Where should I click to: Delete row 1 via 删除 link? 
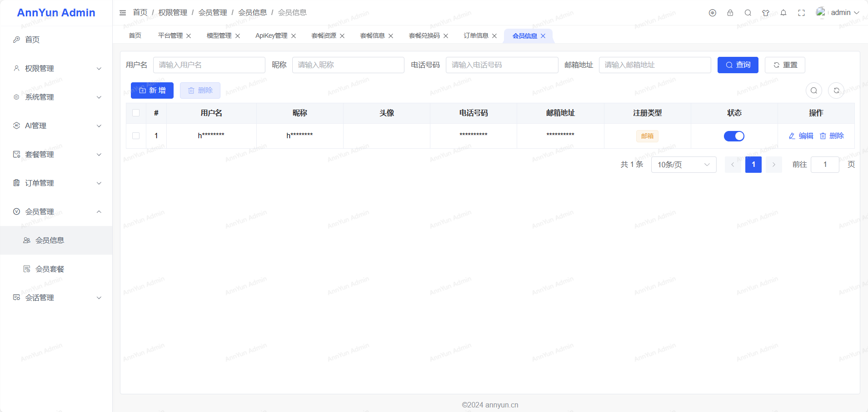click(x=832, y=136)
